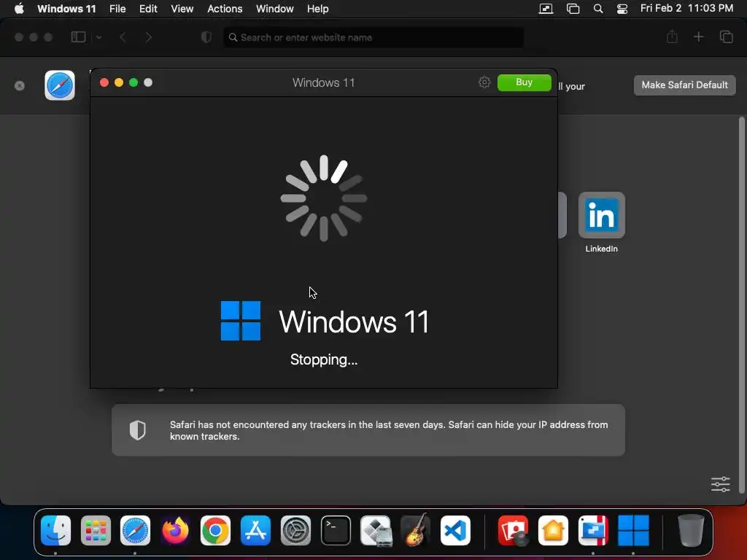Screen dimensions: 747x560
Task: Click the Stage Manager menu bar icon
Action: tap(573, 9)
